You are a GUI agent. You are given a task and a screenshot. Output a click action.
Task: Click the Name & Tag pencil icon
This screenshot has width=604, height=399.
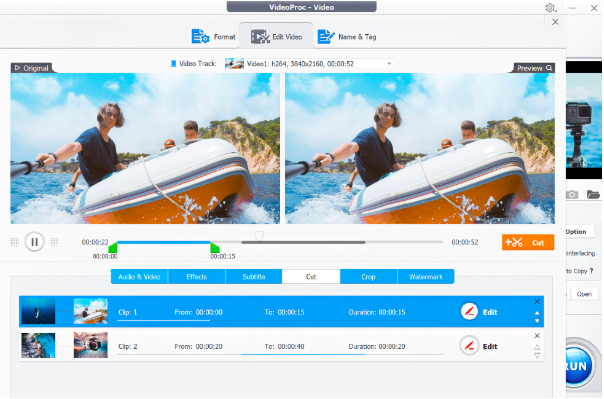[x=326, y=37]
